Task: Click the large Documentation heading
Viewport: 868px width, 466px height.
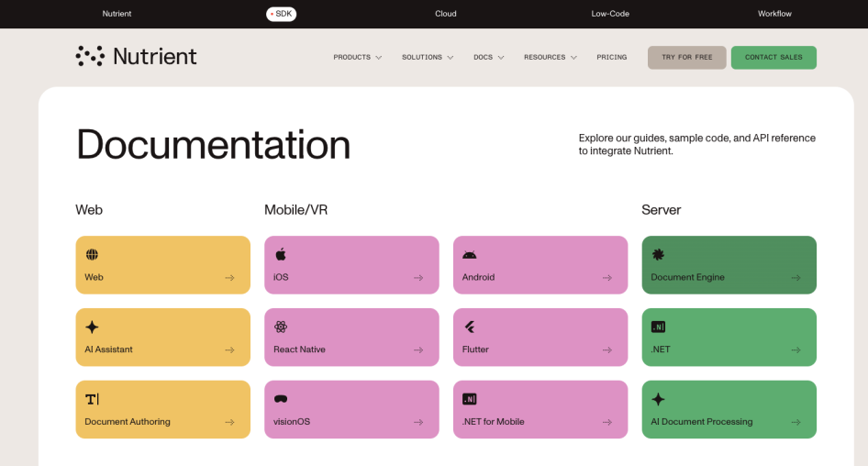Action: (213, 145)
